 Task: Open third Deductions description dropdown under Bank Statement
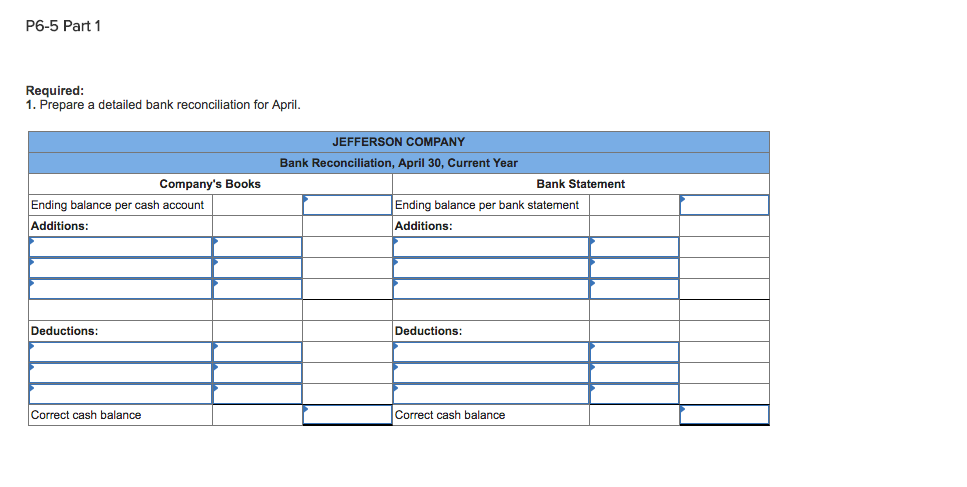pos(491,394)
